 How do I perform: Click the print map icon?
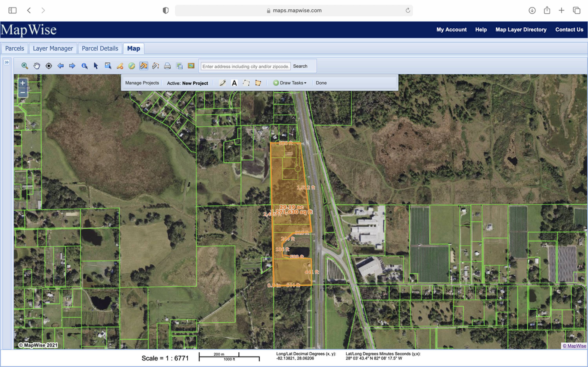(167, 66)
